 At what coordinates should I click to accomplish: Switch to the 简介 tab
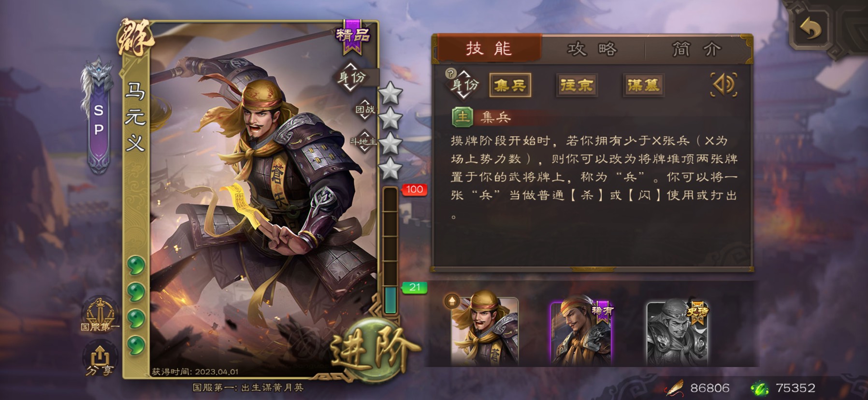[696, 49]
